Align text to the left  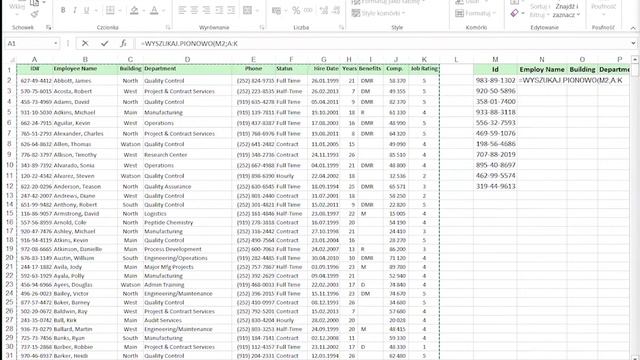(x=182, y=10)
